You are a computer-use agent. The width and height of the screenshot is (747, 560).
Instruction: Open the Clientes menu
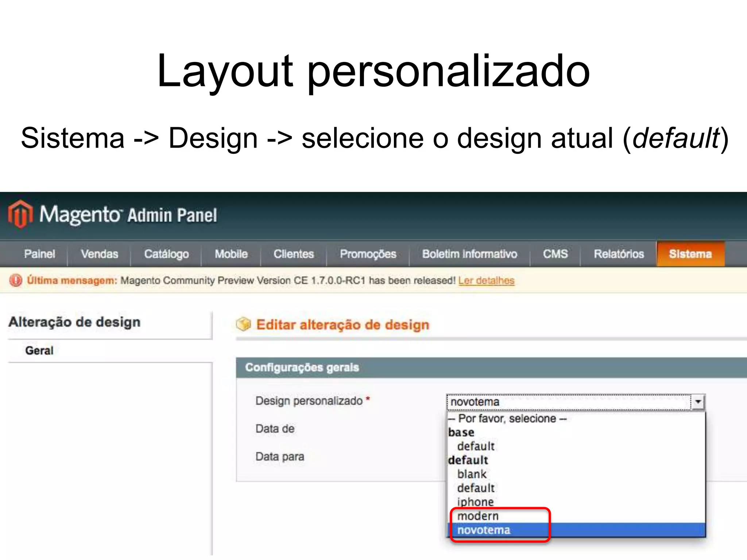click(x=294, y=254)
